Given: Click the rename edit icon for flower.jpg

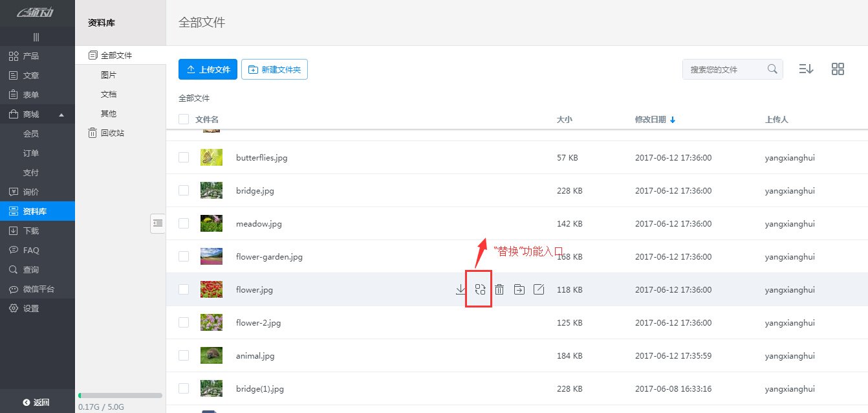Looking at the screenshot, I should coord(538,289).
